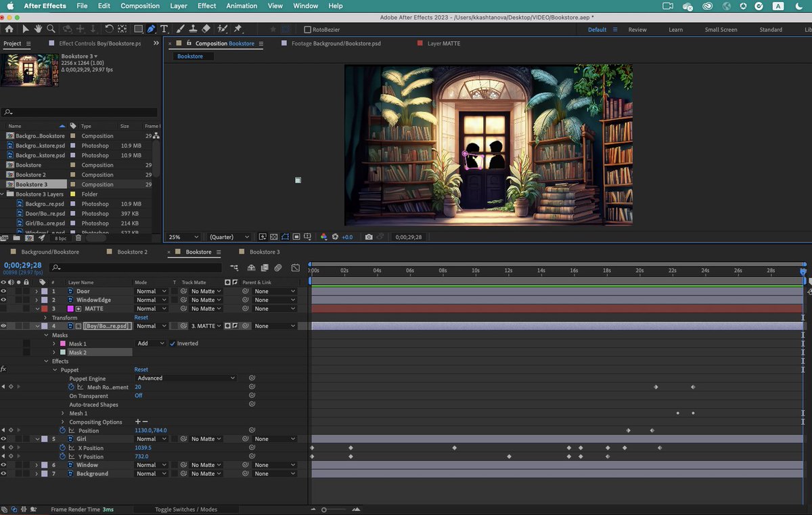
Task: Toggle visibility of the Girl layer
Action: click(4, 439)
